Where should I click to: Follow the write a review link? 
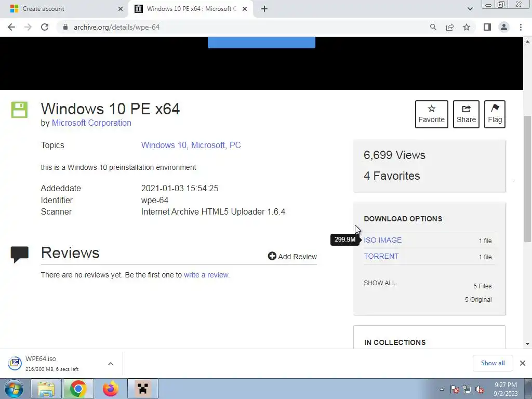206,275
